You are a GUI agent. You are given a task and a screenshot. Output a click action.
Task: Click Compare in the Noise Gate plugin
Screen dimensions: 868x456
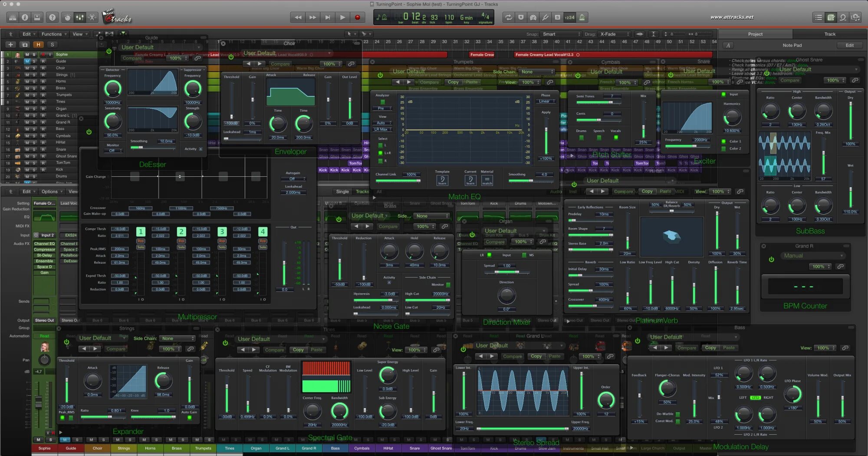pyautogui.click(x=388, y=226)
